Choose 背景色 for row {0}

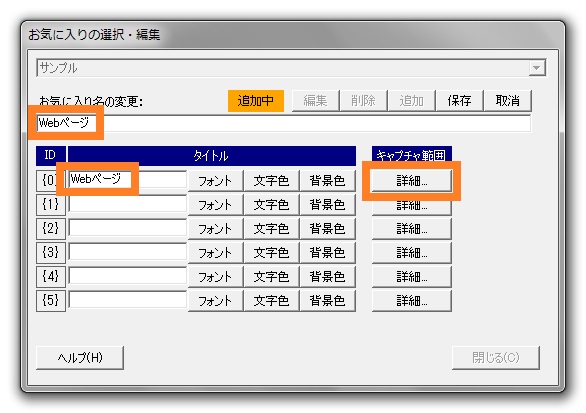point(327,181)
